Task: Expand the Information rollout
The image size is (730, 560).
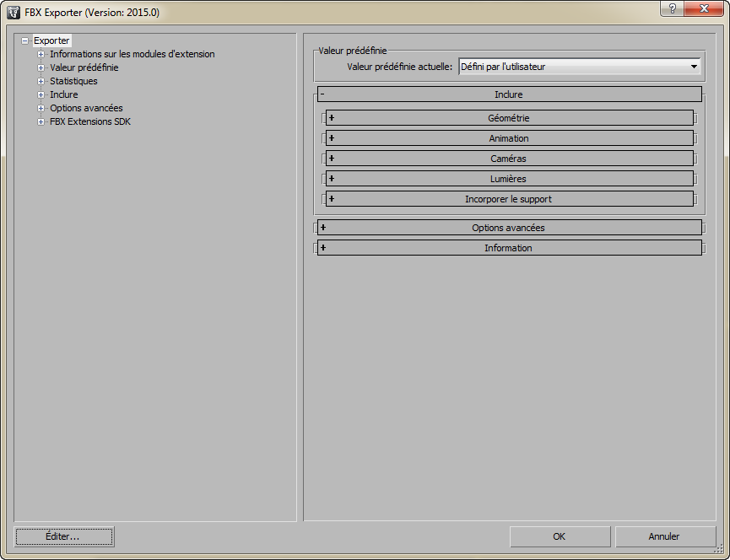Action: click(510, 247)
